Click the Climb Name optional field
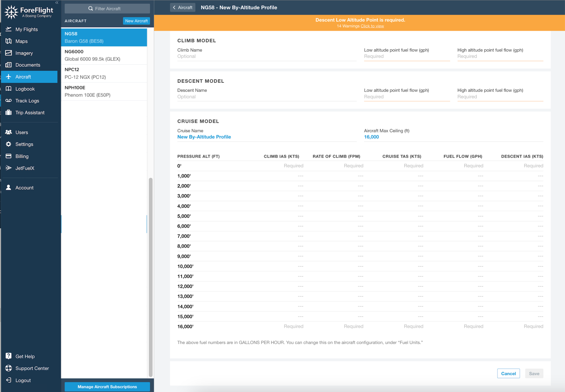 coord(267,56)
